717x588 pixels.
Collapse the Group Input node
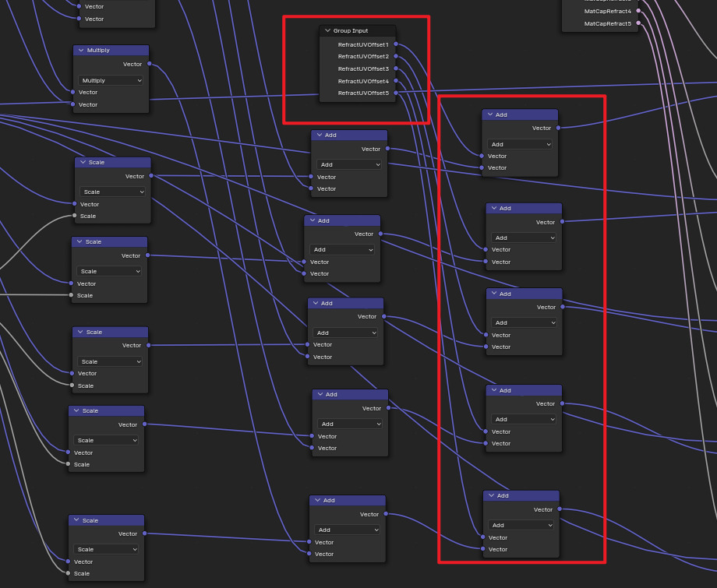pos(328,31)
